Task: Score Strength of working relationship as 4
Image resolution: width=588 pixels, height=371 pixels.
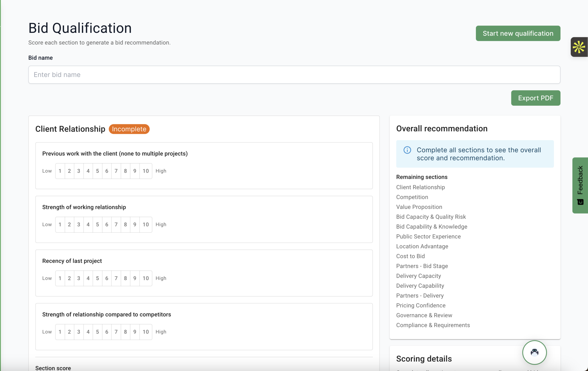Action: click(88, 225)
